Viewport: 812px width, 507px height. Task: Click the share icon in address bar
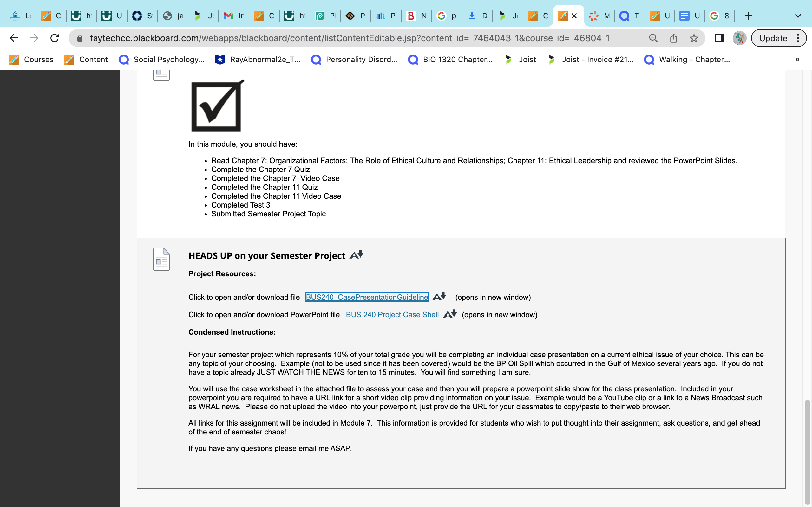(673, 38)
